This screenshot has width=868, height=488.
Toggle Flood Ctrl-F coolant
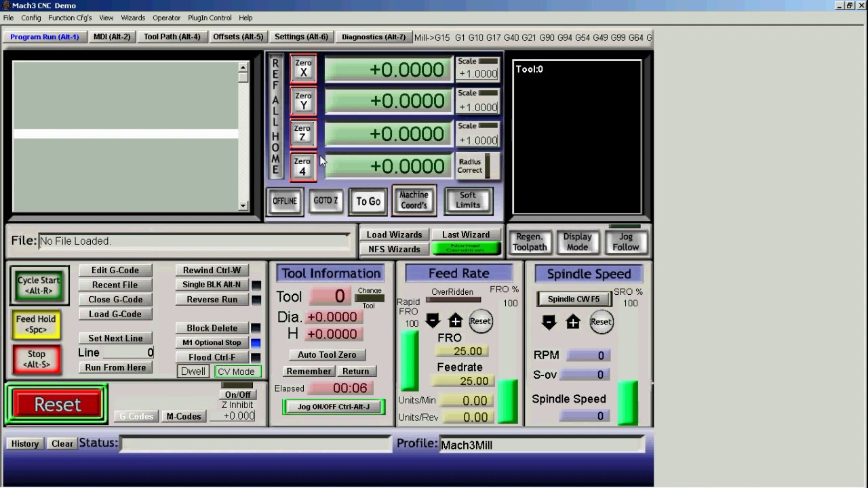[x=212, y=357]
